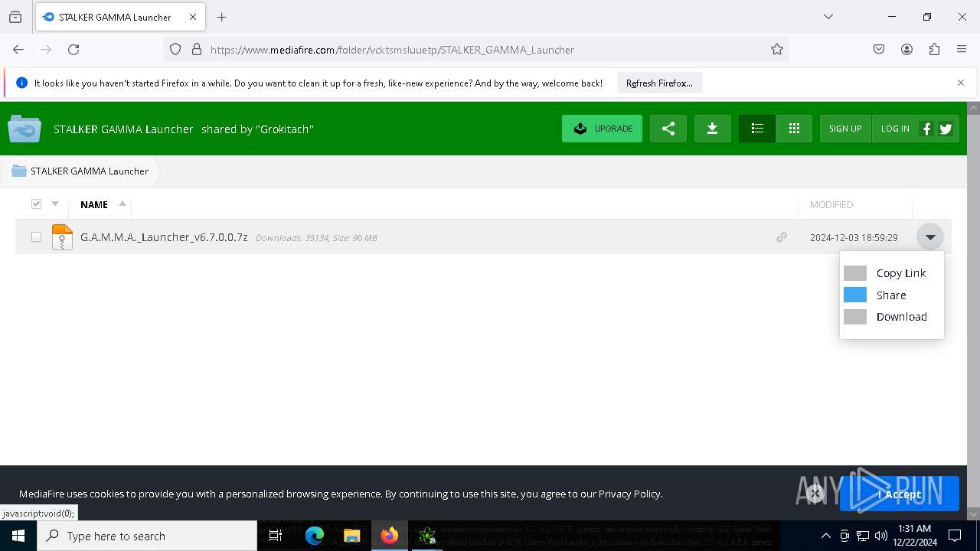Image resolution: width=980 pixels, height=551 pixels.
Task: Click the UPGRADE button
Action: tap(602, 129)
